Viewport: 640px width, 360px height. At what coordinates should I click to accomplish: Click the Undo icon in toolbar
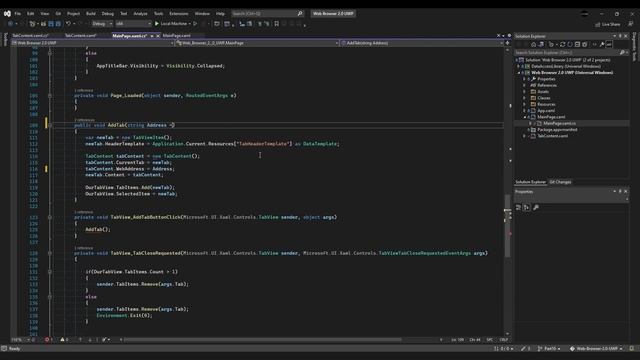pos(69,24)
